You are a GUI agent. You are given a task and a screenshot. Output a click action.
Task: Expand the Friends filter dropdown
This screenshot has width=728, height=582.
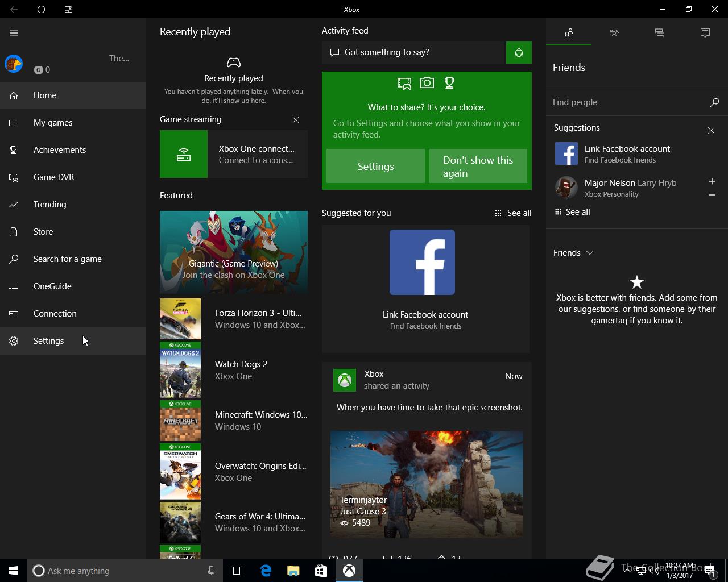click(x=573, y=253)
